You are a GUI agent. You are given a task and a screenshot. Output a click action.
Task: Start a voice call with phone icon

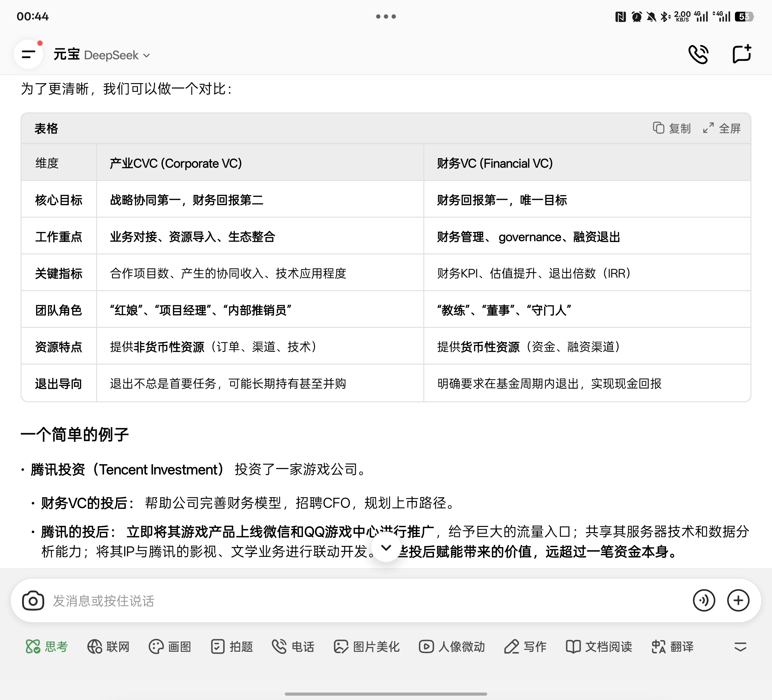[699, 54]
